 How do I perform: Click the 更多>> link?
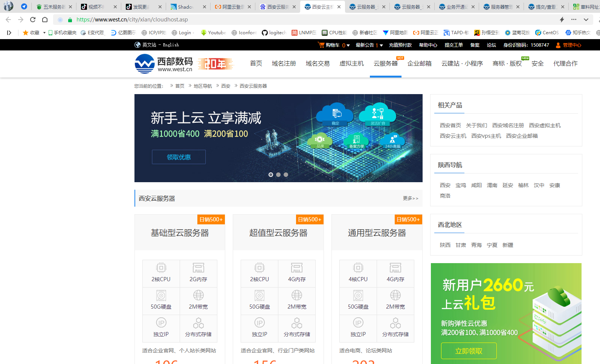pos(410,198)
